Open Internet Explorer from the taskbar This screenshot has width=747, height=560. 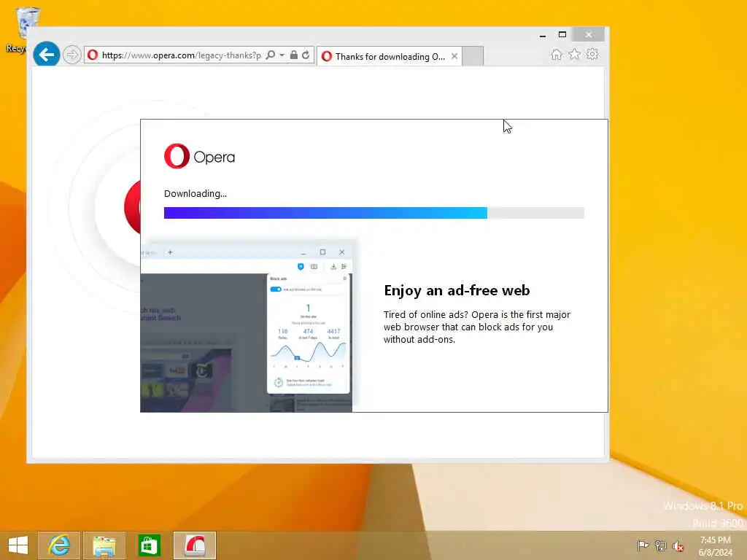pyautogui.click(x=59, y=545)
